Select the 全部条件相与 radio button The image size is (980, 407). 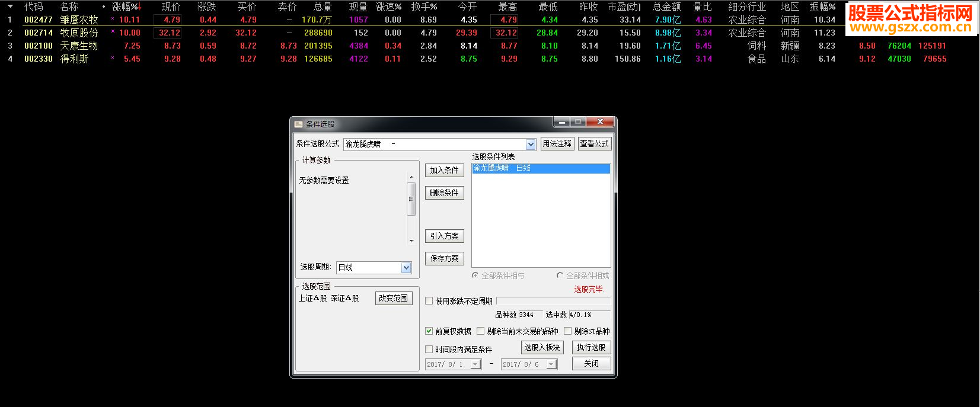coord(475,275)
